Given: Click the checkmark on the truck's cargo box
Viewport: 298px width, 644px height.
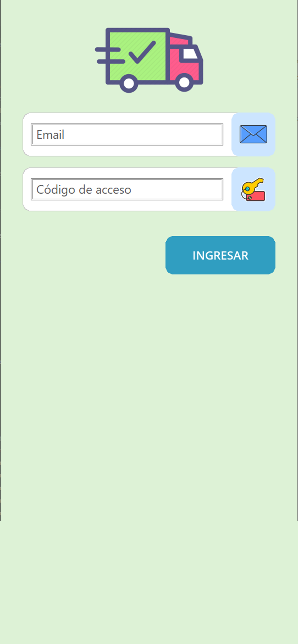Looking at the screenshot, I should (x=142, y=52).
